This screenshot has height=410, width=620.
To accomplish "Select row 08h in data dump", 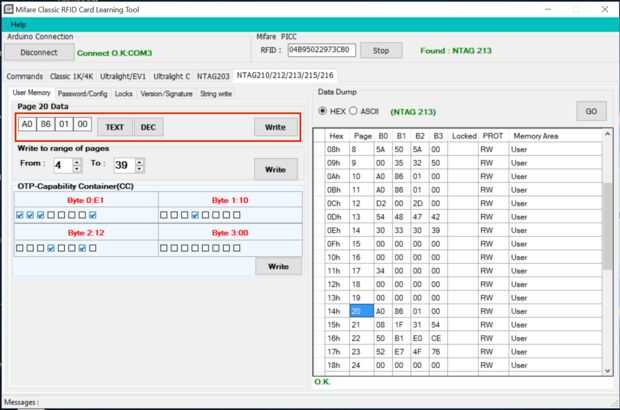I will tap(463, 149).
